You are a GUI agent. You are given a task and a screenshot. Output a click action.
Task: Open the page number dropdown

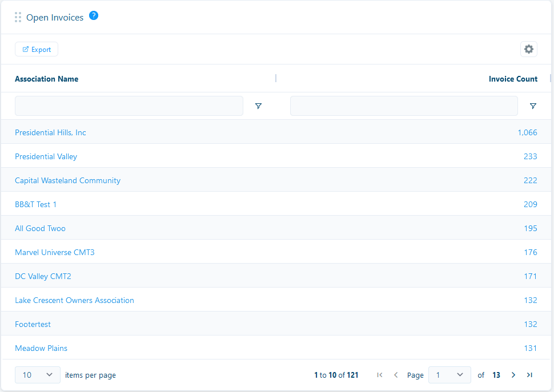(449, 375)
